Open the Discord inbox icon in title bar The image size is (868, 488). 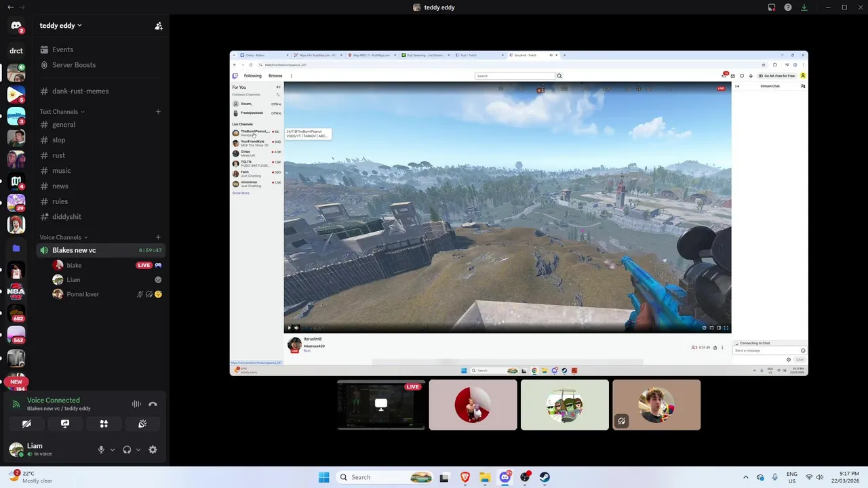(772, 7)
